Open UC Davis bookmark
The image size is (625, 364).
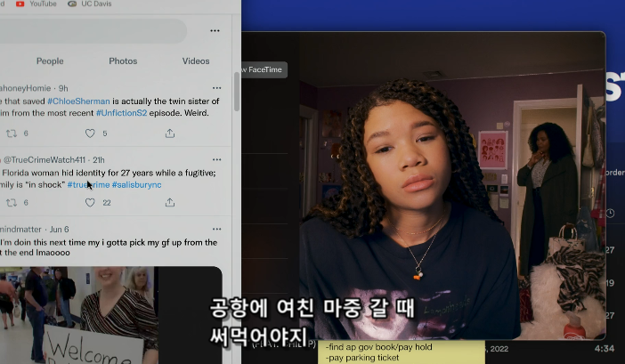coord(90,4)
